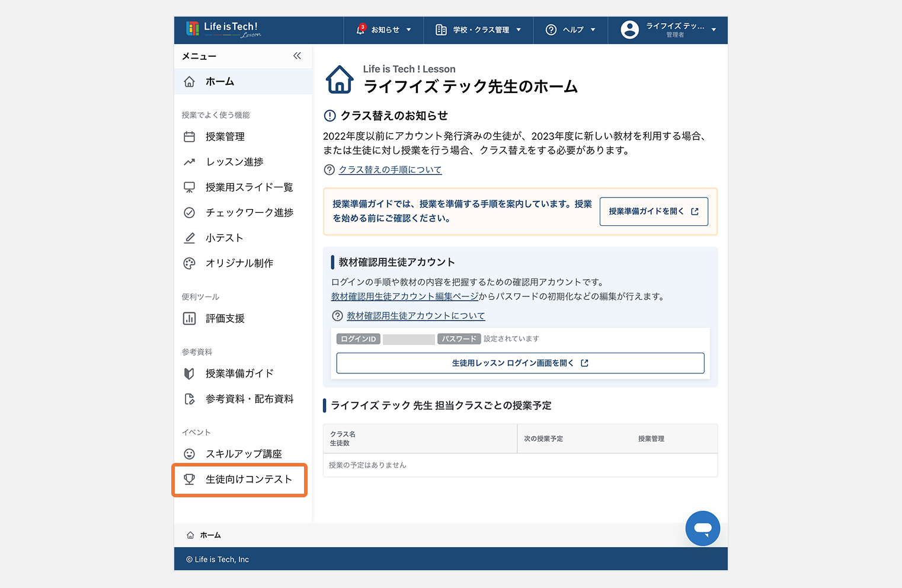
Task: Click the breadcrumb home icon at bottom
Action: (x=190, y=535)
